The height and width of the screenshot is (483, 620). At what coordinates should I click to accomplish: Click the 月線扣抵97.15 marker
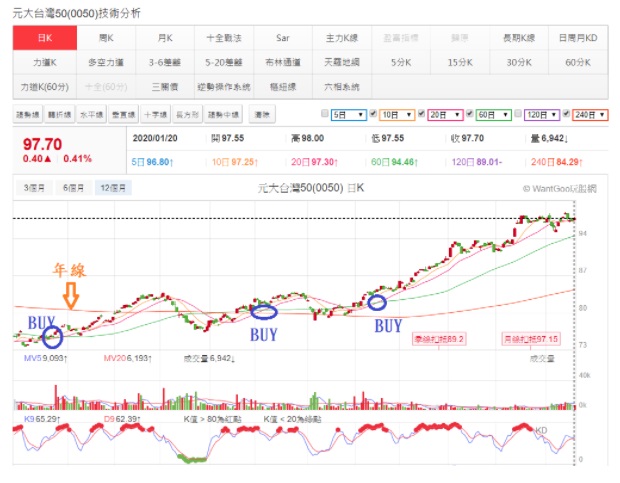(x=531, y=339)
